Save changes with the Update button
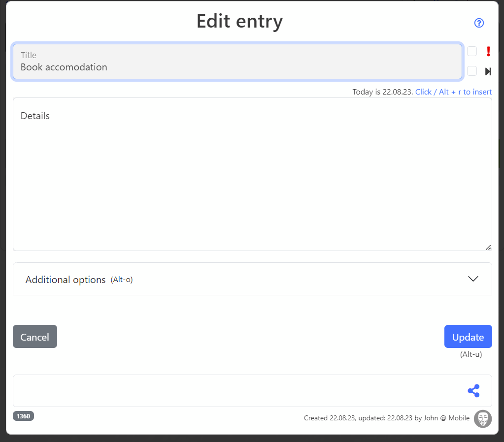 468,337
